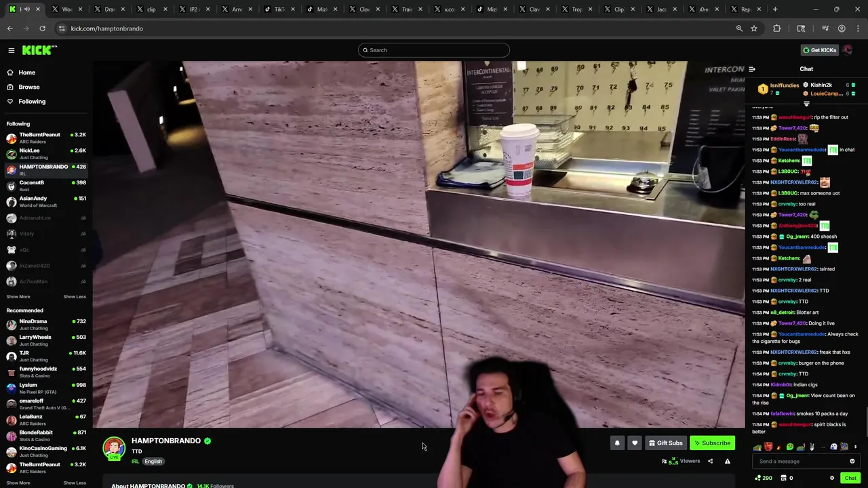Open TJR recommended channel

(46, 357)
